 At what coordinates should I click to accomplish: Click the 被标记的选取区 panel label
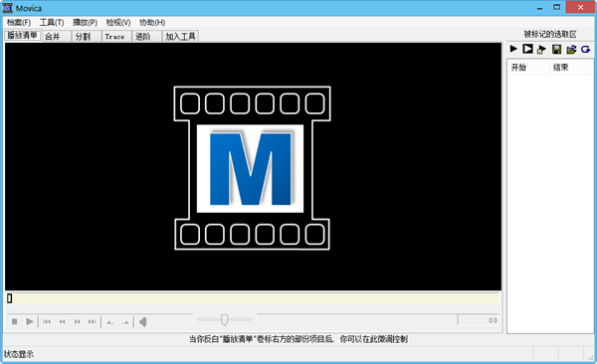[x=550, y=34]
